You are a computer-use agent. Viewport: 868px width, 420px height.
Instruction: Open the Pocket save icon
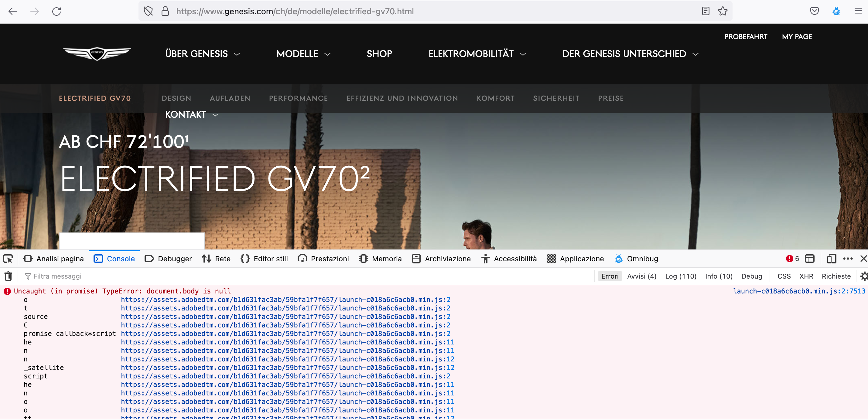pyautogui.click(x=815, y=12)
